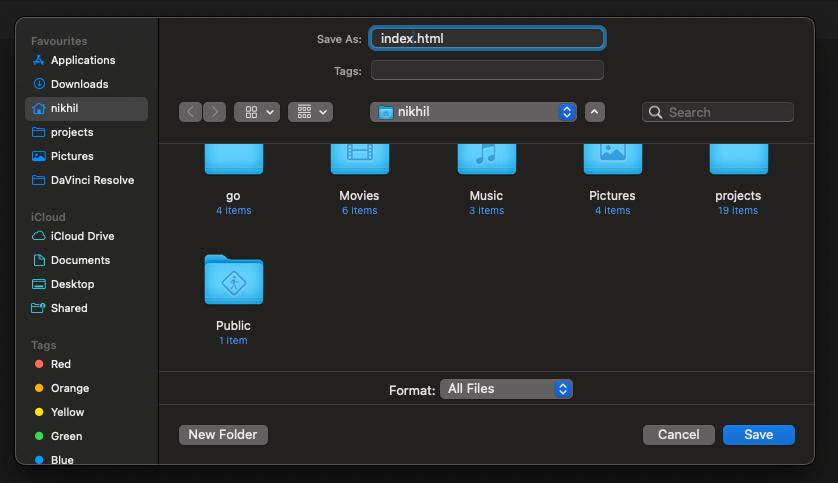Open the go folder
This screenshot has height=483, width=838.
[x=233, y=160]
